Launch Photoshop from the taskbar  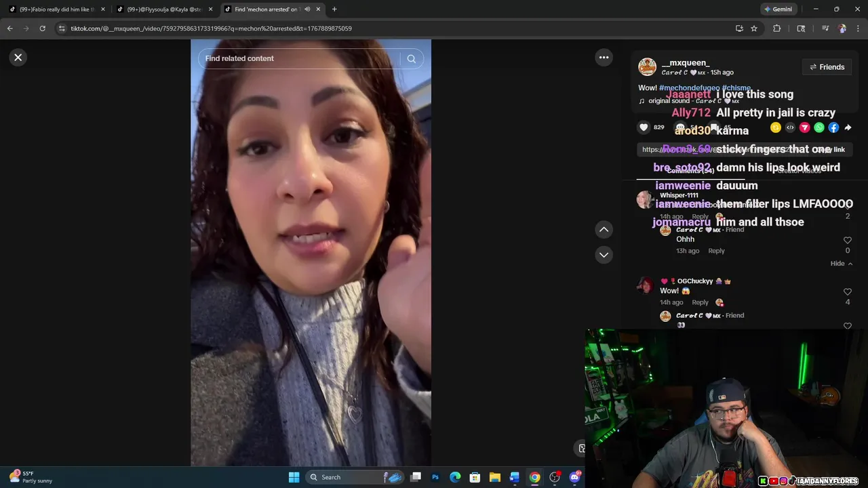435,477
